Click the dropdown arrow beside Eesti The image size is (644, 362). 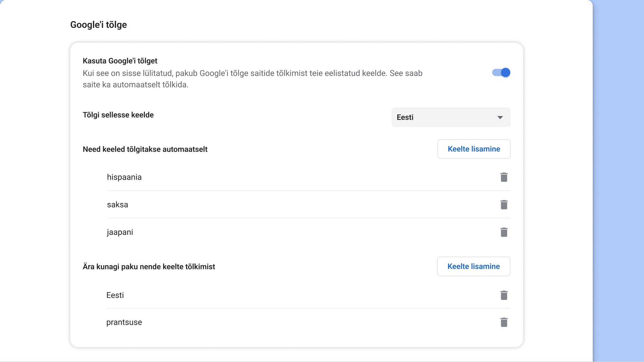tap(500, 117)
